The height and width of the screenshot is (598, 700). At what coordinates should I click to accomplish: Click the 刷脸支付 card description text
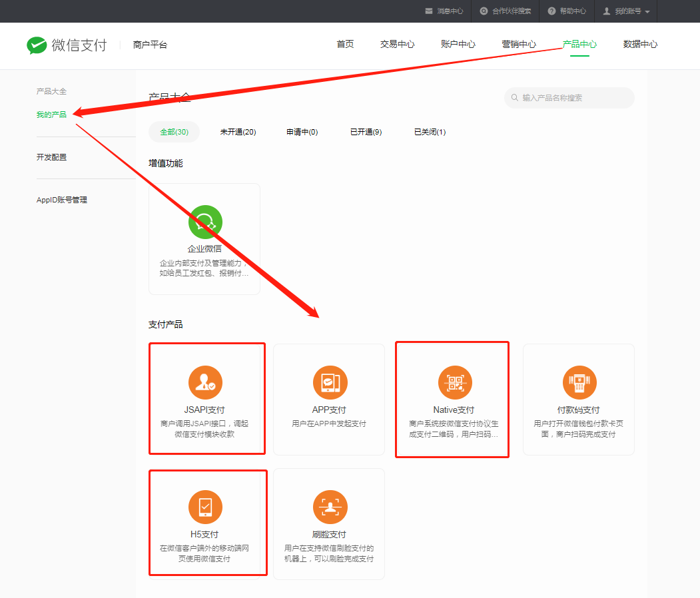329,553
